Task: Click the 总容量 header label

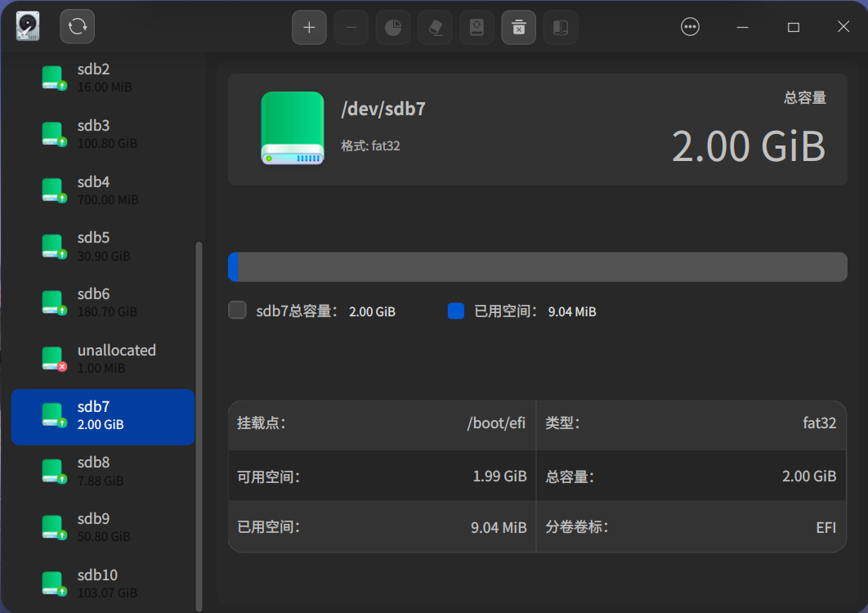Action: 805,98
